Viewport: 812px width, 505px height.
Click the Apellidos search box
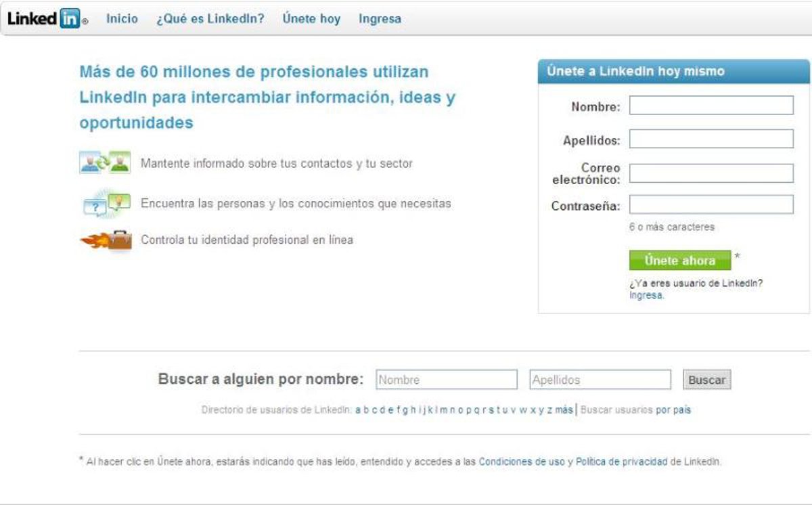pyautogui.click(x=600, y=380)
